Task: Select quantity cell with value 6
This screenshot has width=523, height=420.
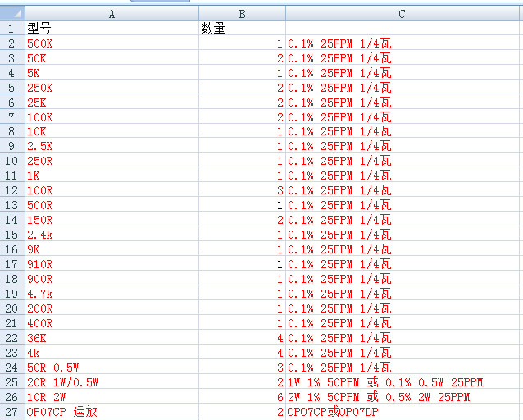Action: tap(242, 397)
